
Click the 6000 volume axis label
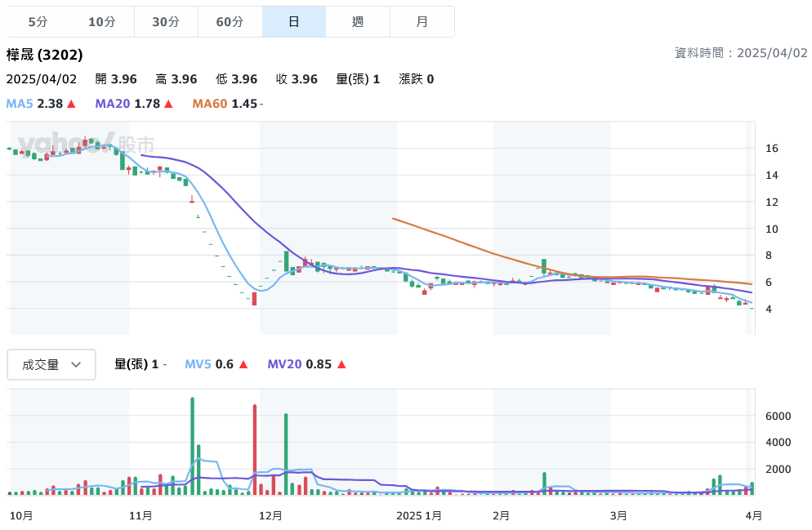[778, 416]
